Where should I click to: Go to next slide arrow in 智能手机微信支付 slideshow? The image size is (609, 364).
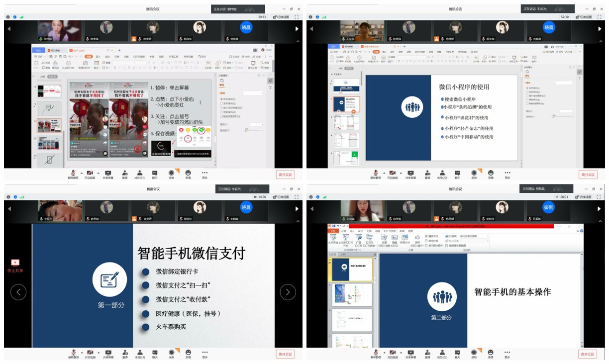point(288,292)
